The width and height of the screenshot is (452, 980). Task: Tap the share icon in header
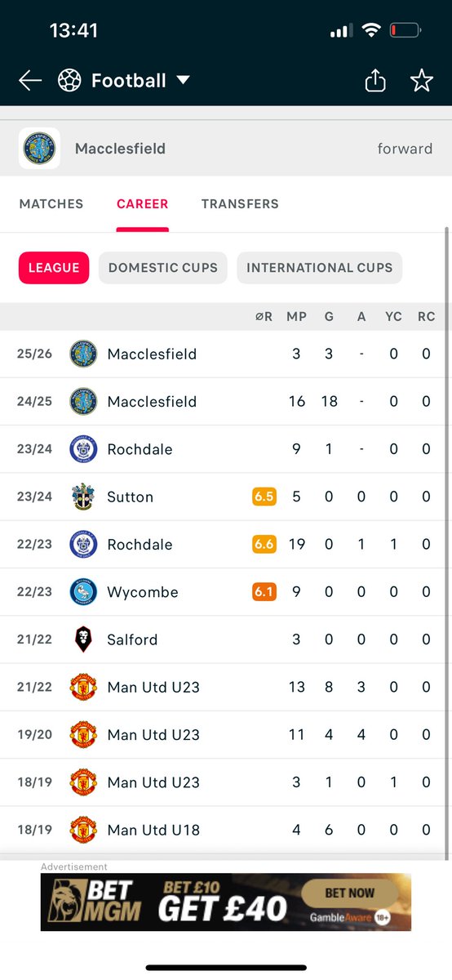[374, 80]
